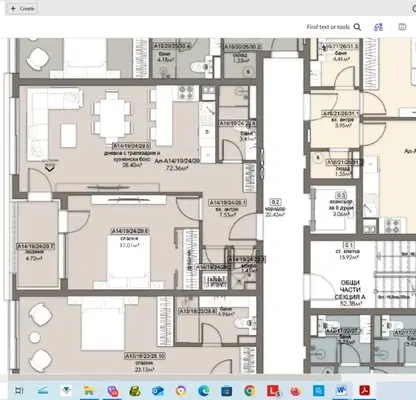Image resolution: width=416 pixels, height=400 pixels.
Task: Click the Find text or tools field
Action: (328, 27)
